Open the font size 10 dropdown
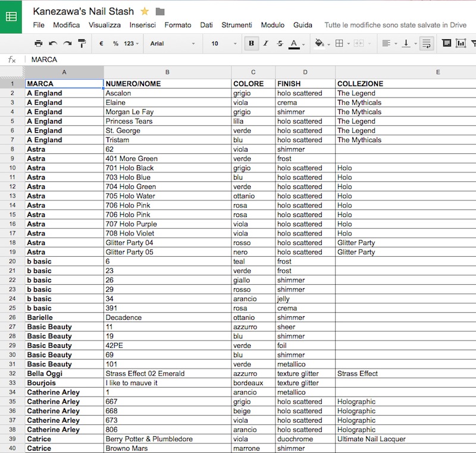The width and height of the screenshot is (476, 453). tap(224, 43)
